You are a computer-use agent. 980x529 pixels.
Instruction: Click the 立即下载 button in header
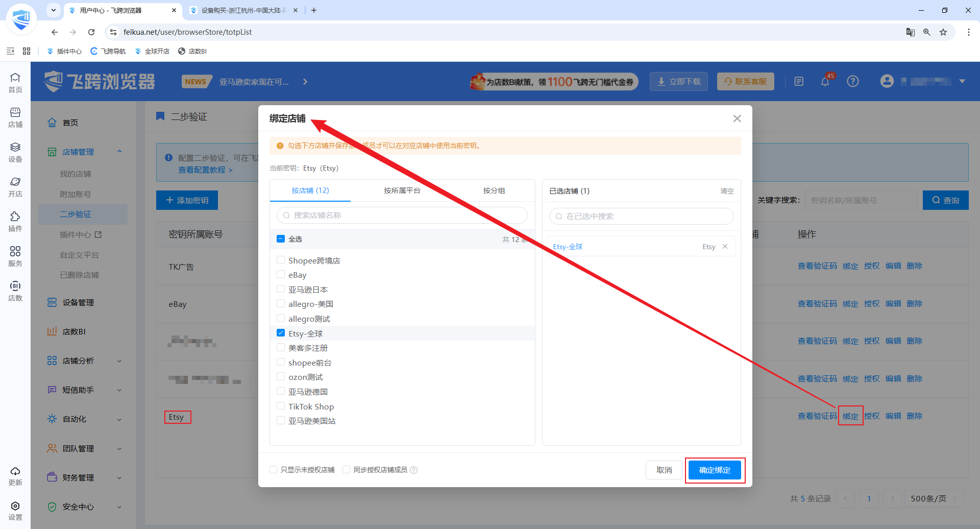tap(679, 82)
